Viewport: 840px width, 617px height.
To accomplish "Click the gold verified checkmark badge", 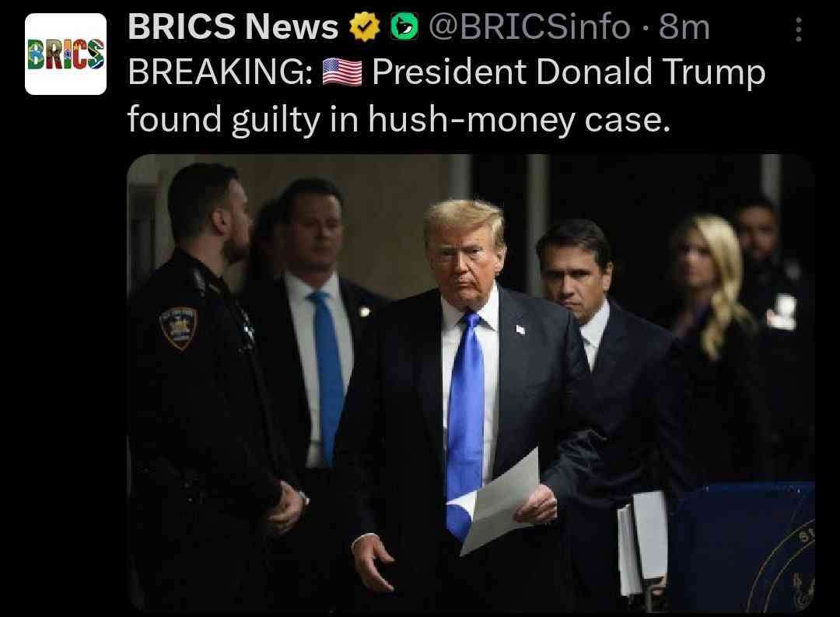I will click(x=364, y=26).
